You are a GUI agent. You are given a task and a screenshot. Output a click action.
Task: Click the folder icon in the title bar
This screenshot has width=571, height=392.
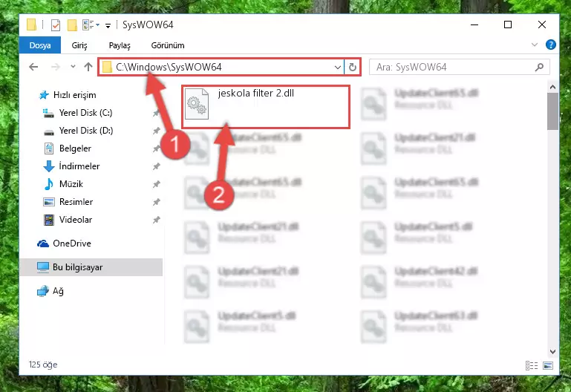(32, 24)
